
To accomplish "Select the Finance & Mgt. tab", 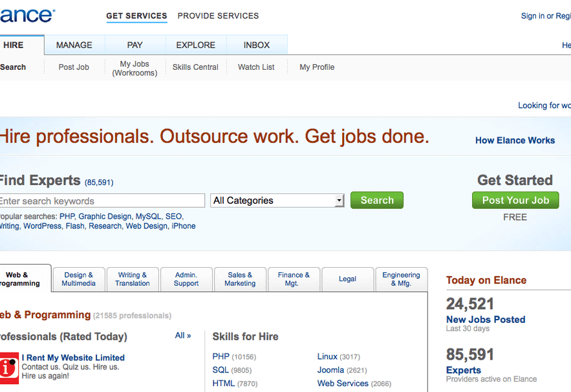I will [x=294, y=279].
